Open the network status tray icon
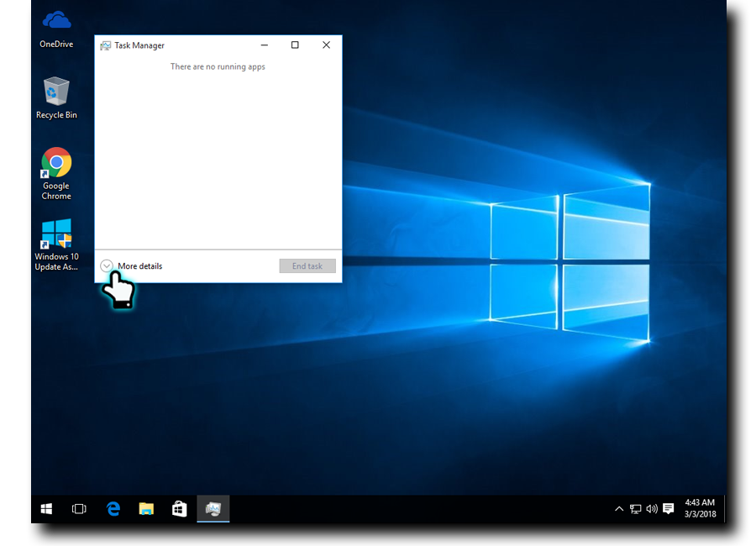 pos(636,509)
